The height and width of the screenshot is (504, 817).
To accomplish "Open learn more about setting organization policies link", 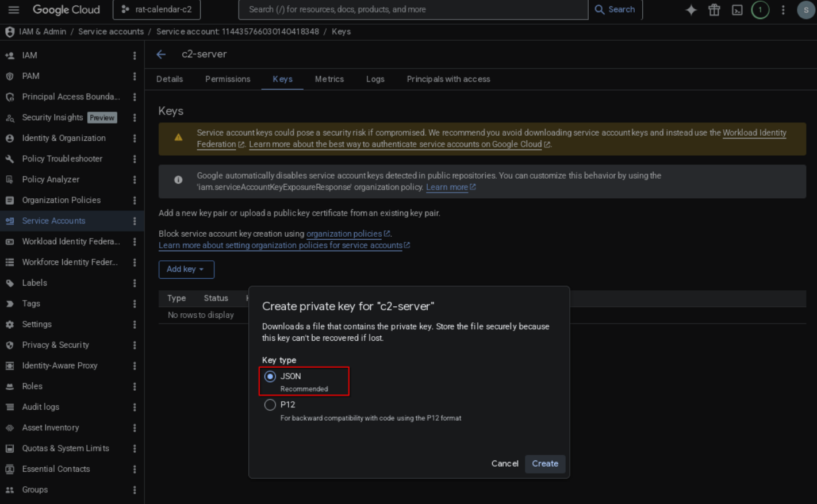I will (281, 245).
